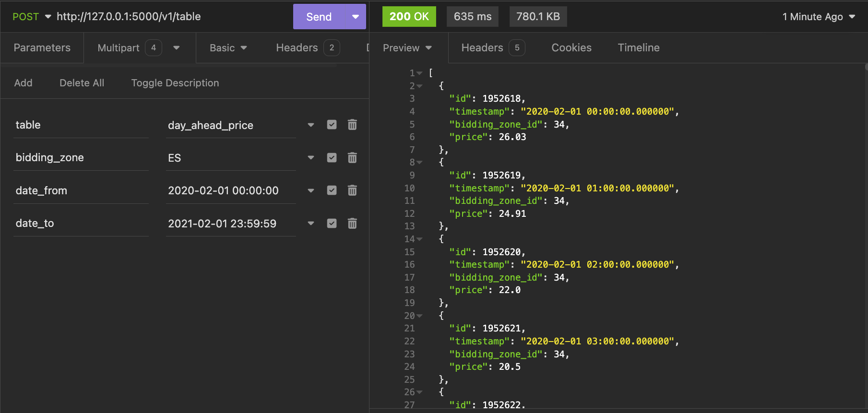
Task: Disable the table parameter checkbox
Action: point(332,125)
